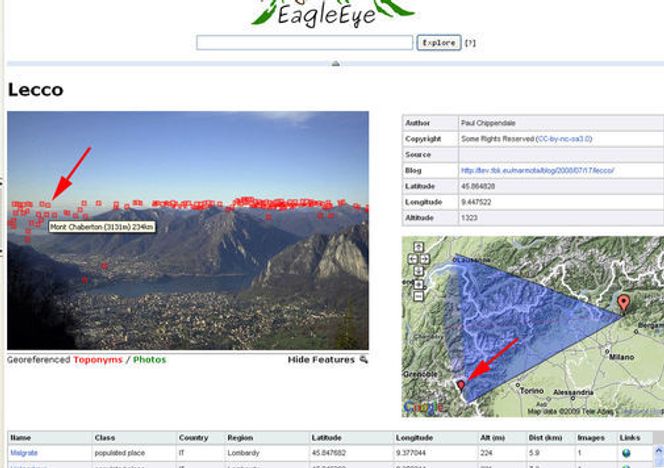The width and height of the screenshot is (664, 468).
Task: Open the globe link for Malgrate
Action: 626,454
